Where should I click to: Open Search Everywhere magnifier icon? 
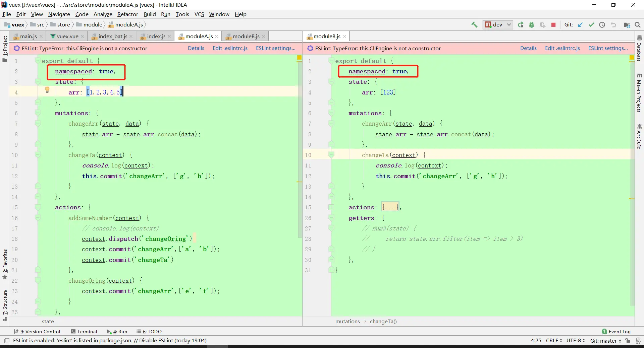coord(638,25)
